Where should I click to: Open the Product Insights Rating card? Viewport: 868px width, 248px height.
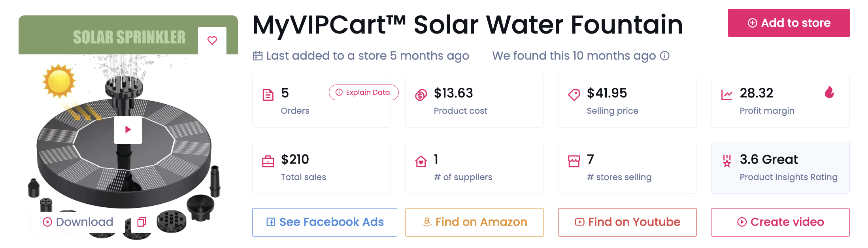(780, 168)
